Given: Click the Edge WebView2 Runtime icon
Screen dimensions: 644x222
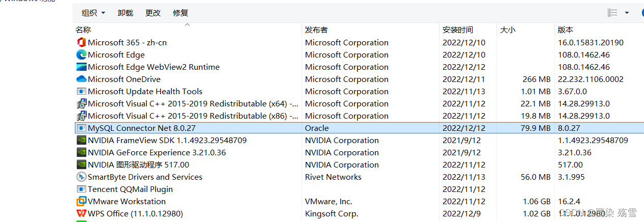Looking at the screenshot, I should (x=81, y=67).
